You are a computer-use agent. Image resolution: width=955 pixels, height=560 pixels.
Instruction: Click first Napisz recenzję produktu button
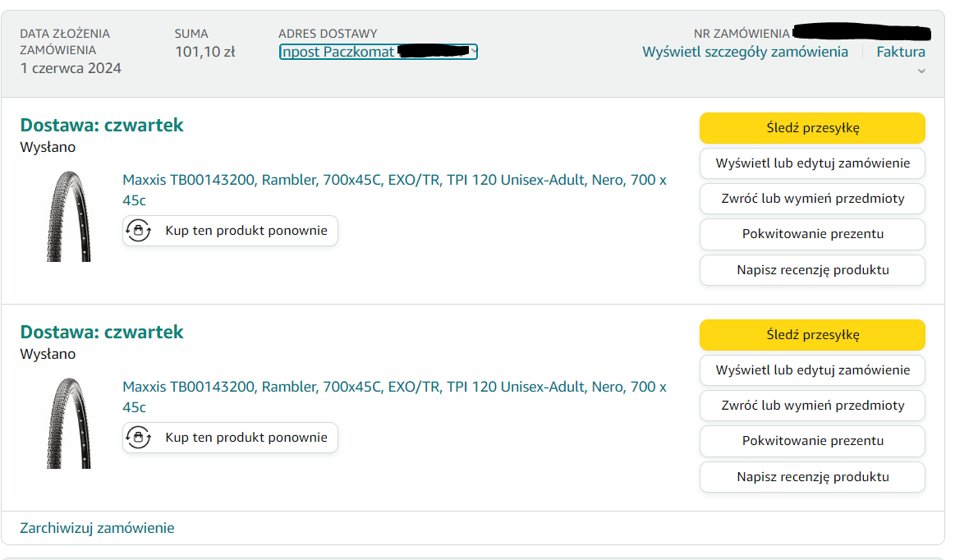pyautogui.click(x=812, y=270)
